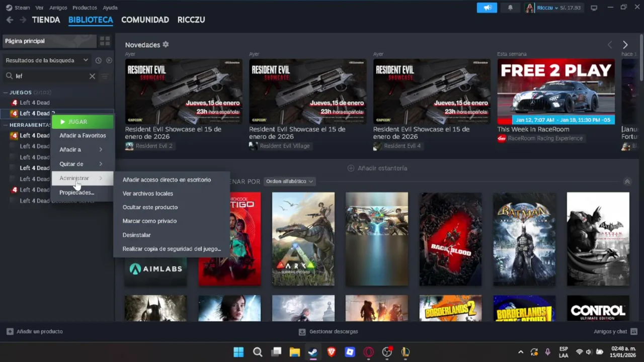Select Añadir a Favoritos in context menu
Image resolution: width=644 pixels, height=362 pixels.
coord(83,136)
